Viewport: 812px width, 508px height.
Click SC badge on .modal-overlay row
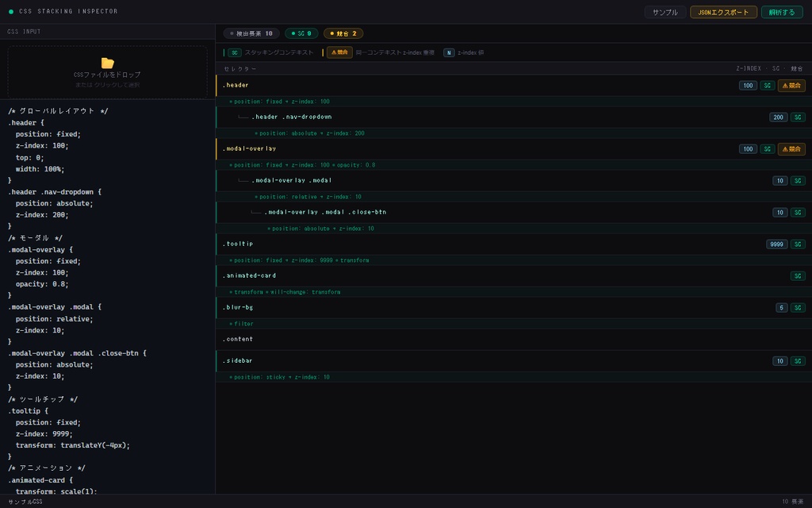point(767,148)
